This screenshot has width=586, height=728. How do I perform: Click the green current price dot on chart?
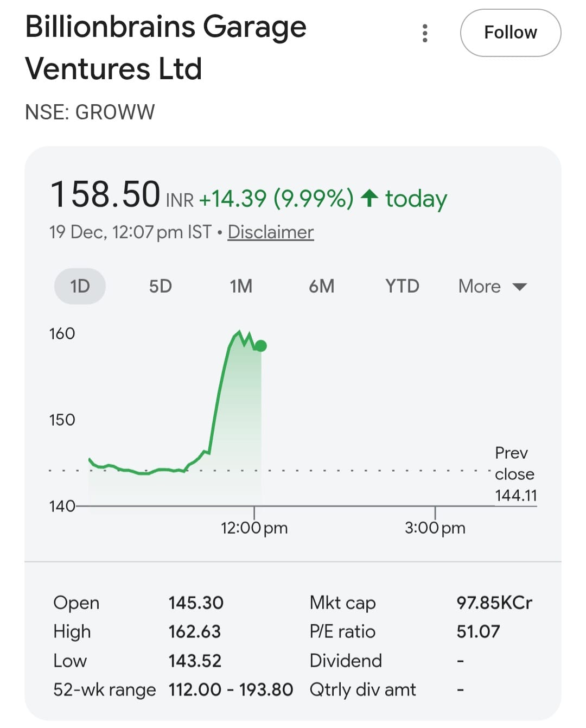pyautogui.click(x=261, y=346)
